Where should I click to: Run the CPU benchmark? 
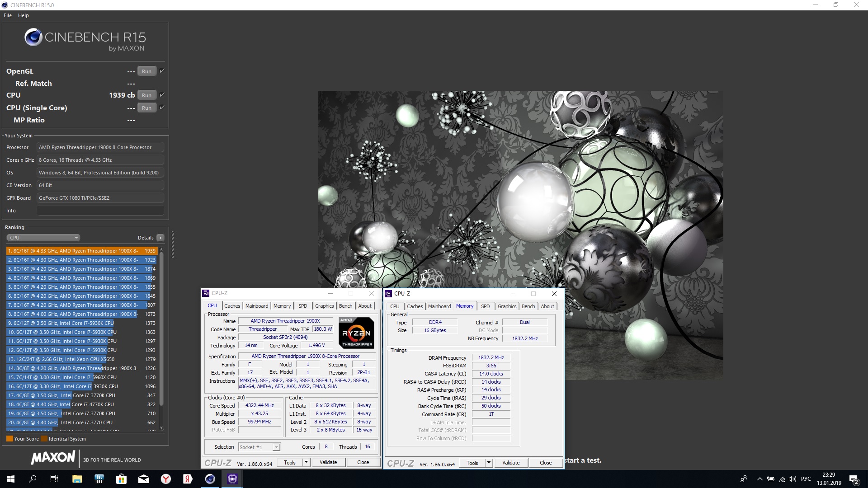[x=146, y=95]
